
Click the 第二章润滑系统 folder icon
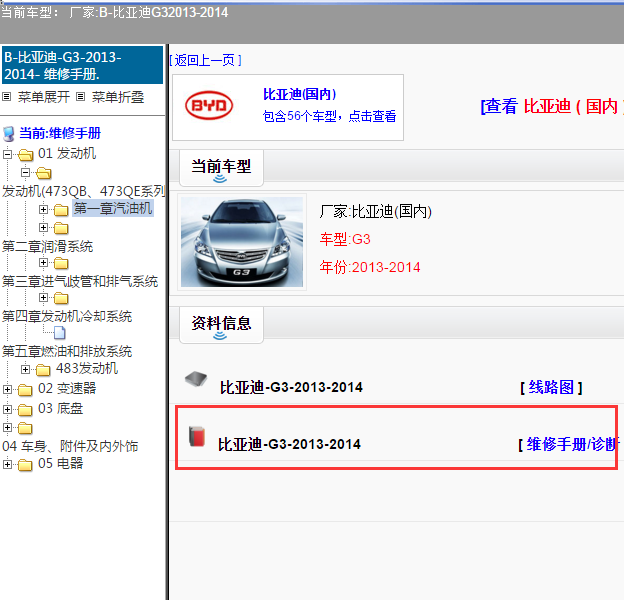click(x=61, y=228)
